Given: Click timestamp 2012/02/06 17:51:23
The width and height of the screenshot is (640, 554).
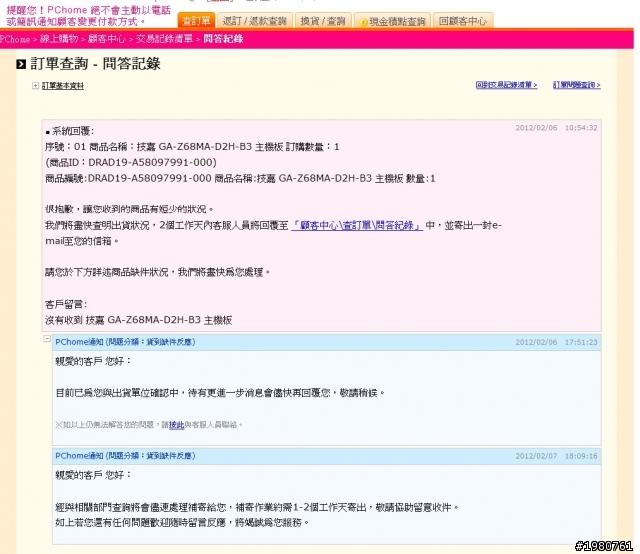Looking at the screenshot, I should [556, 342].
